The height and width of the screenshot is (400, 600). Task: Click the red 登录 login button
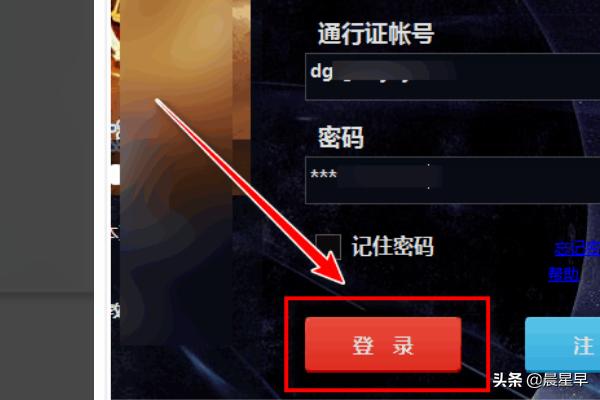pyautogui.click(x=383, y=344)
